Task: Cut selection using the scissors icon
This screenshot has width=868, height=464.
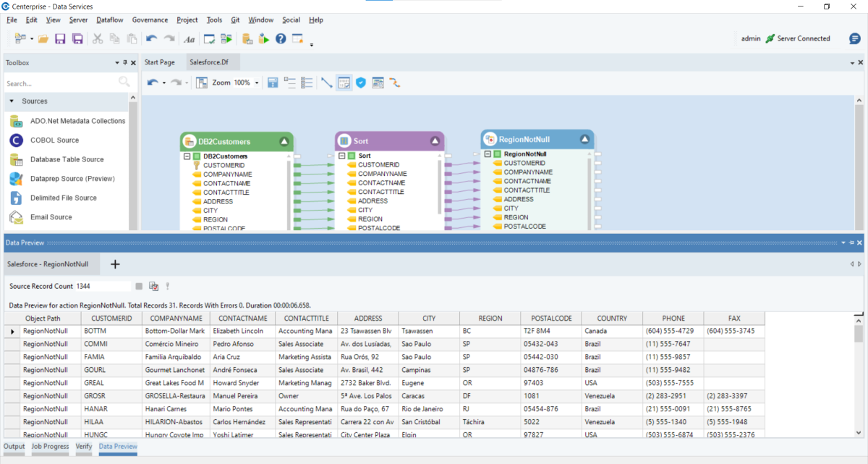Action: [98, 38]
